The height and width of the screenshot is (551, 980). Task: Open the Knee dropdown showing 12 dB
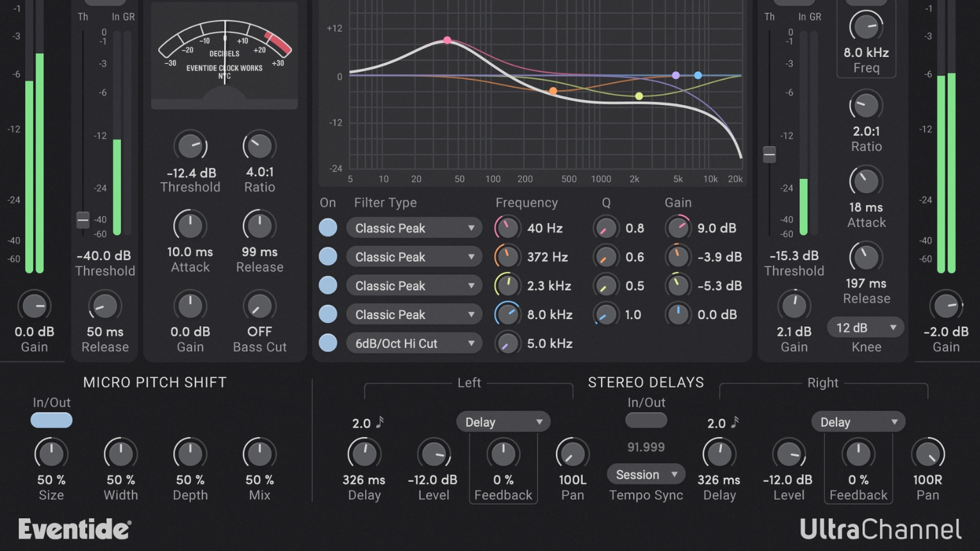coord(865,327)
